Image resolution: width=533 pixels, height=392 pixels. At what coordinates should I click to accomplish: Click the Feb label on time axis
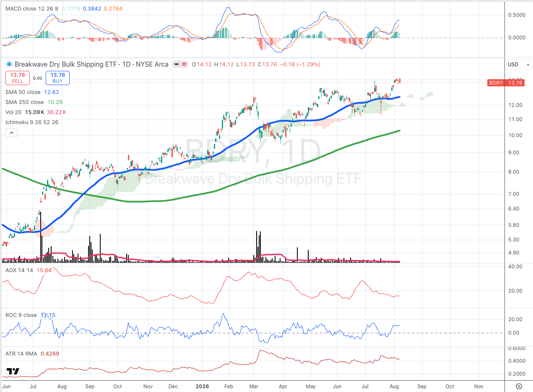coord(229,386)
